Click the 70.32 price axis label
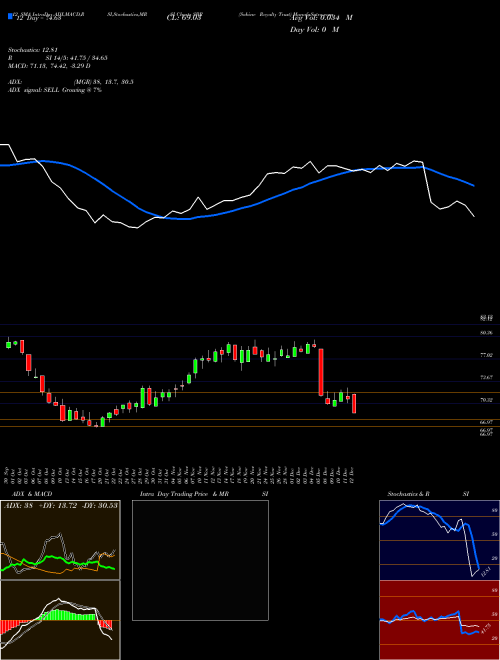500x660 pixels. pos(486,400)
